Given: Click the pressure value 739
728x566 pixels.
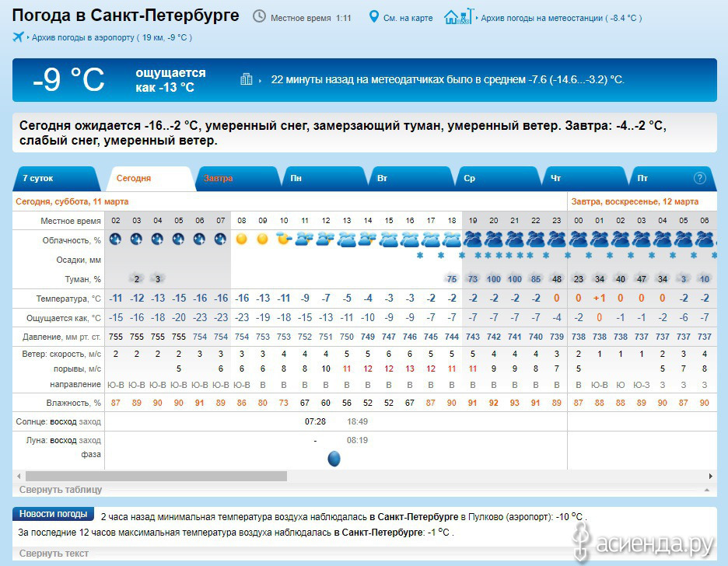Looking at the screenshot, I should (x=557, y=337).
